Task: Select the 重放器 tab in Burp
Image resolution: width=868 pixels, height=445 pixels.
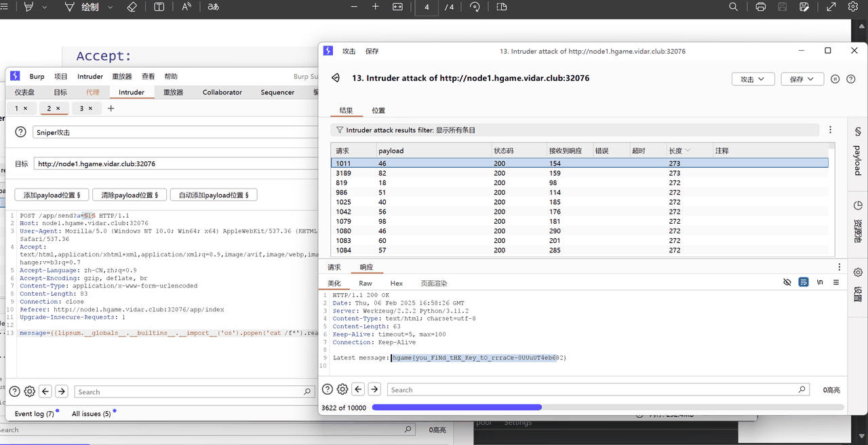Action: [174, 92]
